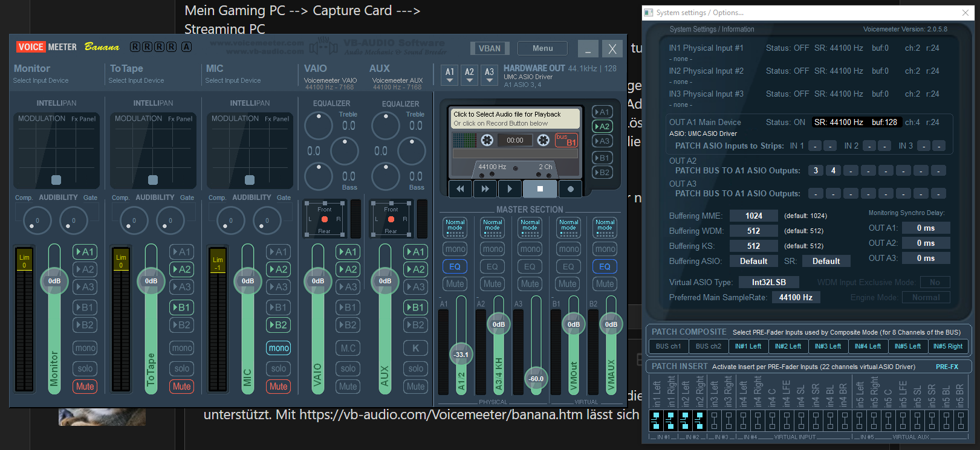This screenshot has width=980, height=450.
Task: Select input device for ToTape strip
Action: (136, 80)
